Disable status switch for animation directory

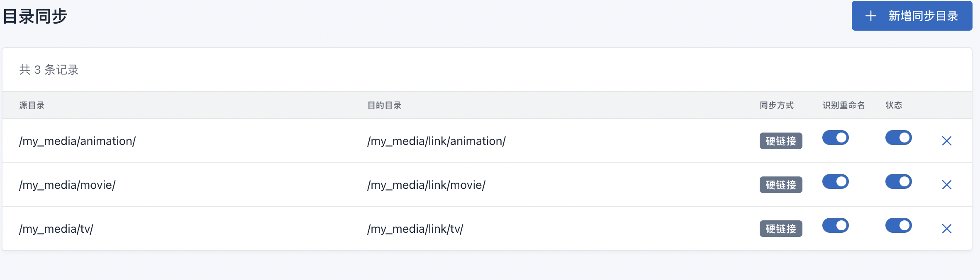[x=898, y=138]
